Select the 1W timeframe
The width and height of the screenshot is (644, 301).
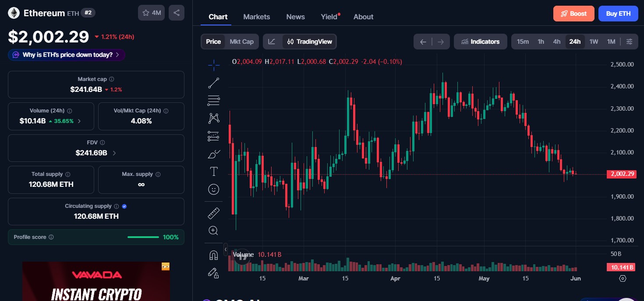pyautogui.click(x=594, y=42)
